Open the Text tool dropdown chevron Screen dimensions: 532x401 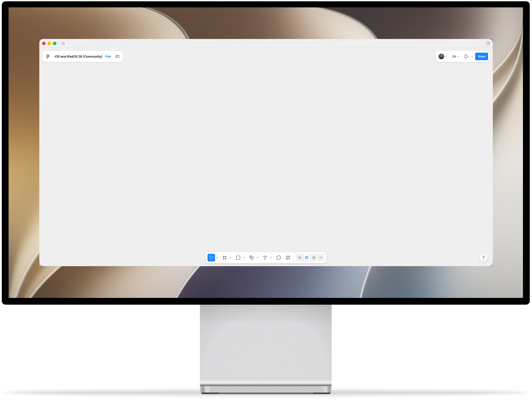pos(271,258)
